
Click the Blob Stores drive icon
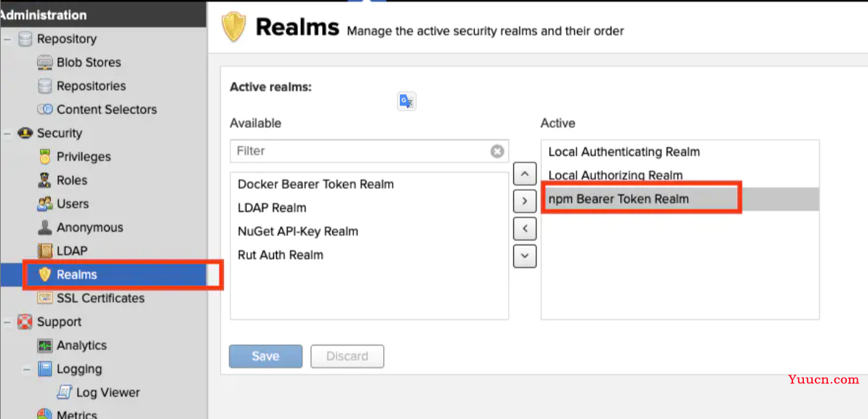[x=45, y=62]
